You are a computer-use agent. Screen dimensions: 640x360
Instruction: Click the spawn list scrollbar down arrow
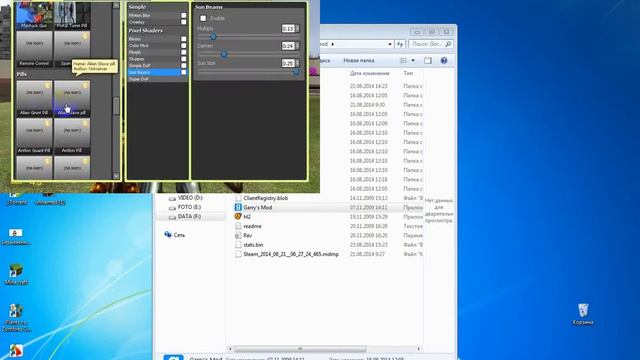pyautogui.click(x=116, y=176)
